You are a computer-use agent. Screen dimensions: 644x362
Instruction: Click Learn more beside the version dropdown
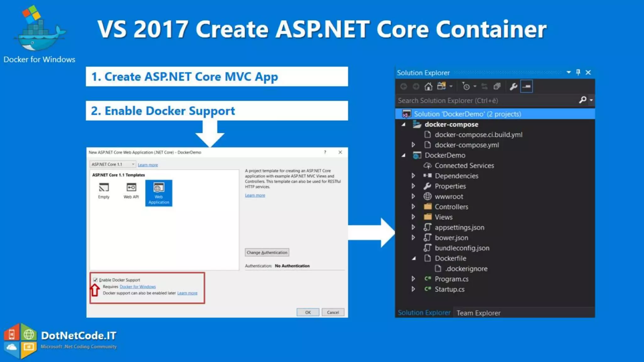[148, 165]
